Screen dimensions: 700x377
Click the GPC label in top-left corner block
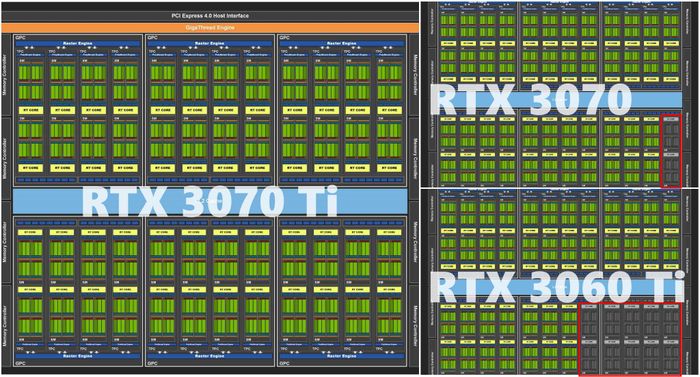pyautogui.click(x=21, y=38)
